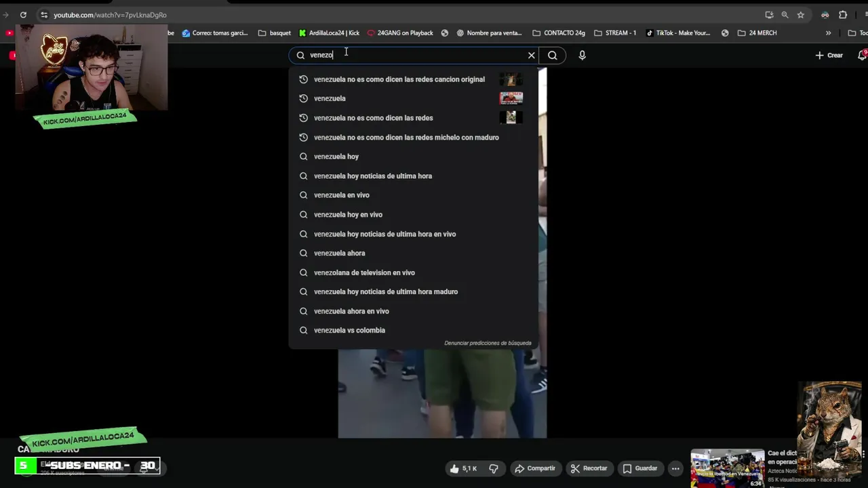Click thumbnail beside 'venezuela' suggestion
The height and width of the screenshot is (488, 868).
[511, 98]
